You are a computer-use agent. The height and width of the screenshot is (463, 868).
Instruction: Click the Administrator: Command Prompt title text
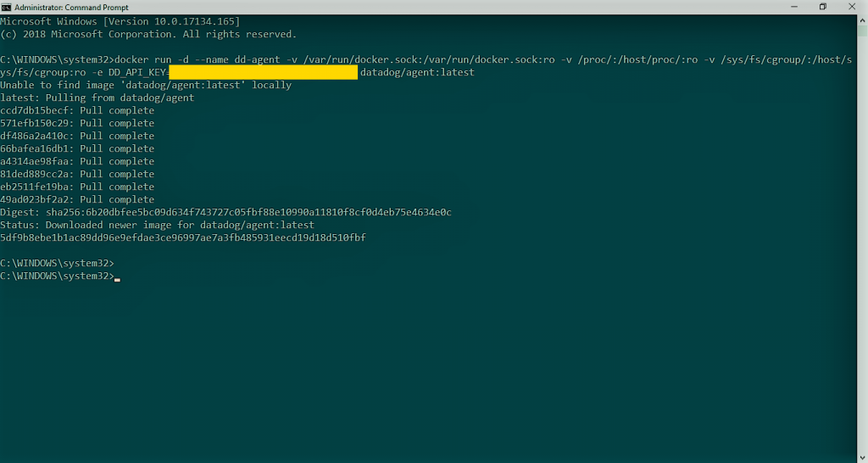coord(71,7)
